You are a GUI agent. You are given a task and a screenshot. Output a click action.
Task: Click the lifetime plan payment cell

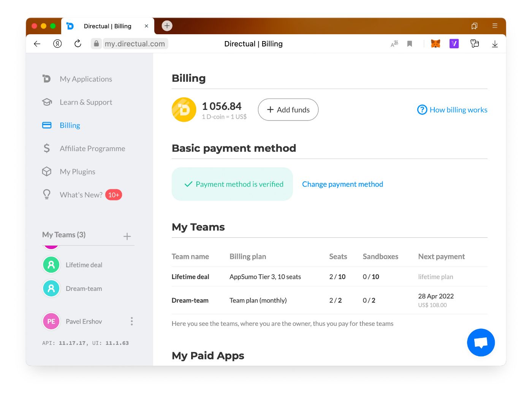435,277
